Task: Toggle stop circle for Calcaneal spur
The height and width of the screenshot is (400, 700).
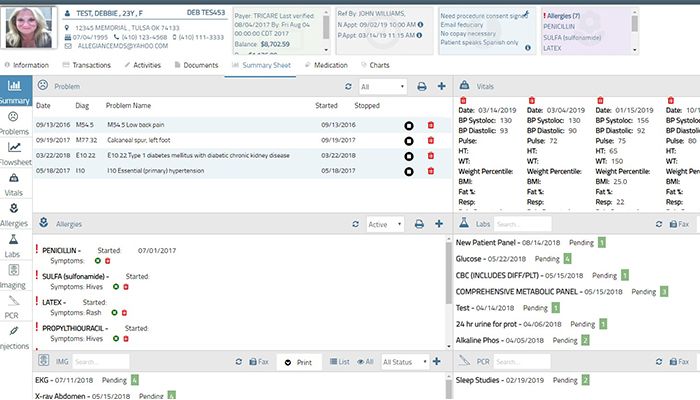Action: point(408,141)
